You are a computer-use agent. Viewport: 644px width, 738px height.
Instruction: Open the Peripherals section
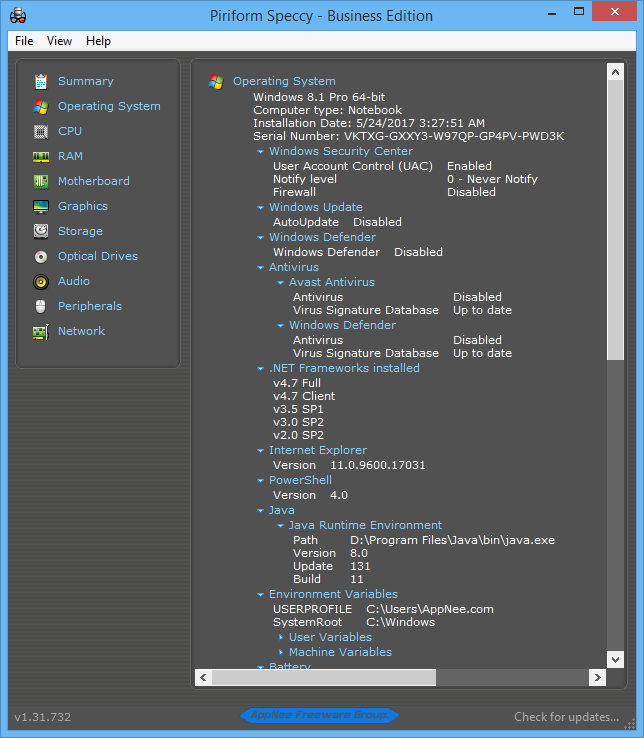[x=90, y=305]
